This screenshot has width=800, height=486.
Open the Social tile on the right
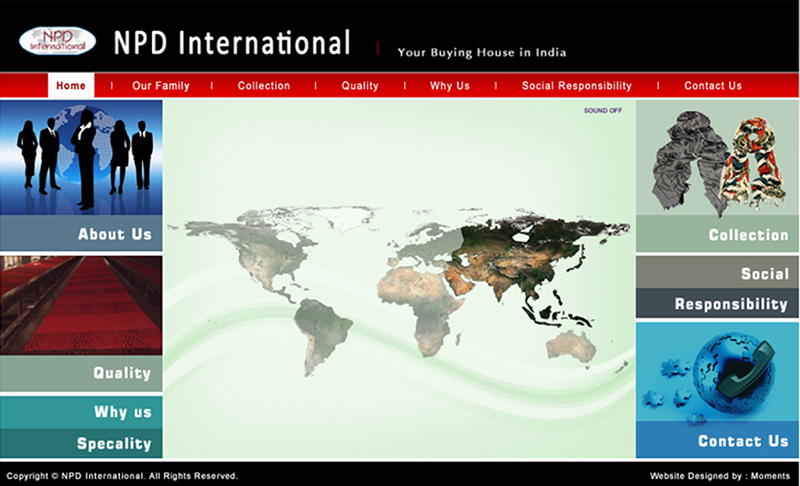717,272
